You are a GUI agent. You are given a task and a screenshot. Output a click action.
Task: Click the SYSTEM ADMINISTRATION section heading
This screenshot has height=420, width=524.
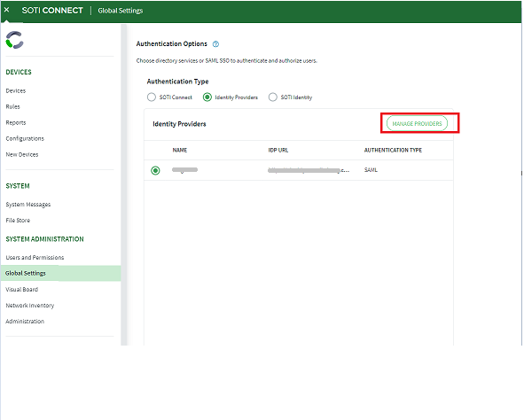click(x=45, y=239)
